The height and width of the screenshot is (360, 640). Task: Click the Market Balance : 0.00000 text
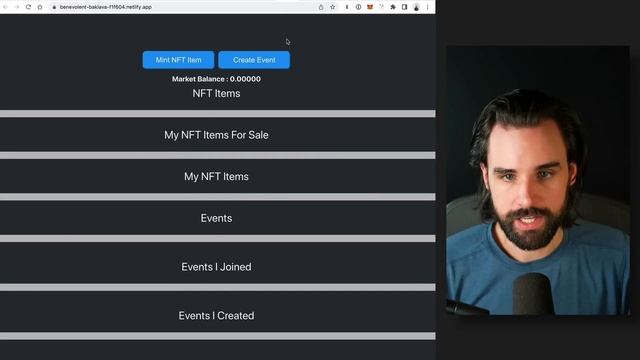(x=216, y=79)
